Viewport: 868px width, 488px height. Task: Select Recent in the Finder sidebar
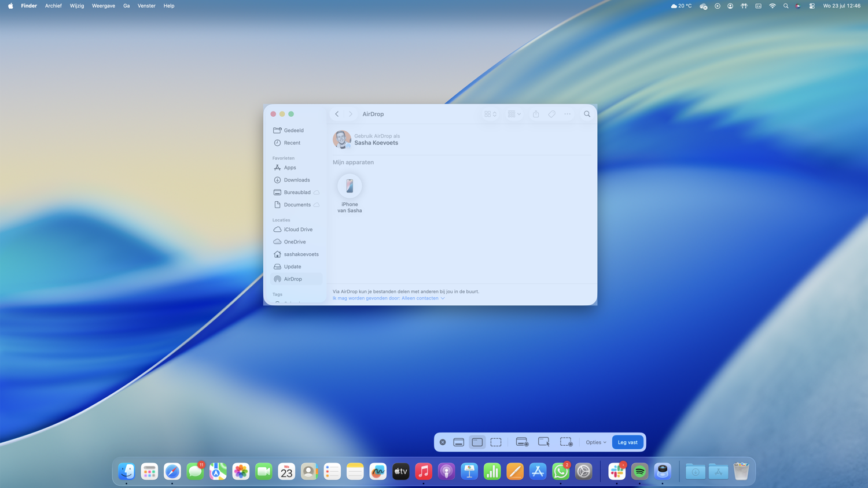296,143
